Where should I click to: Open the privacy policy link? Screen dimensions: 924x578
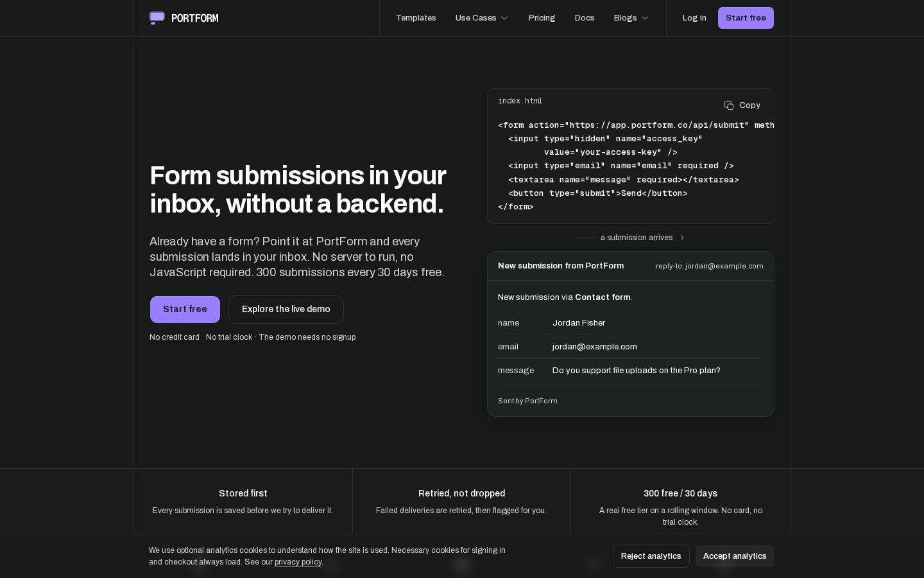[x=298, y=562]
